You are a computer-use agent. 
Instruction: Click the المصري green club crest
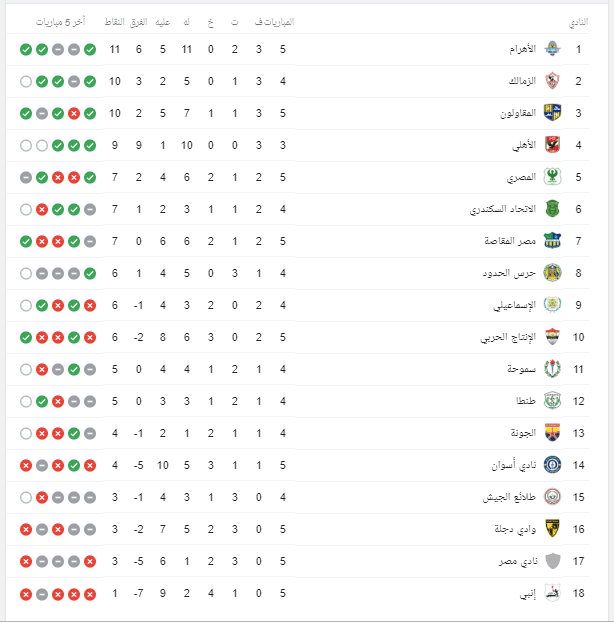pyautogui.click(x=552, y=177)
